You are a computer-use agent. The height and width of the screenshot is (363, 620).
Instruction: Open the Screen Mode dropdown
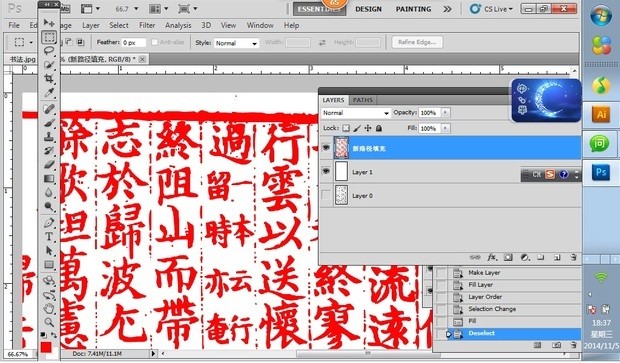click(x=187, y=8)
